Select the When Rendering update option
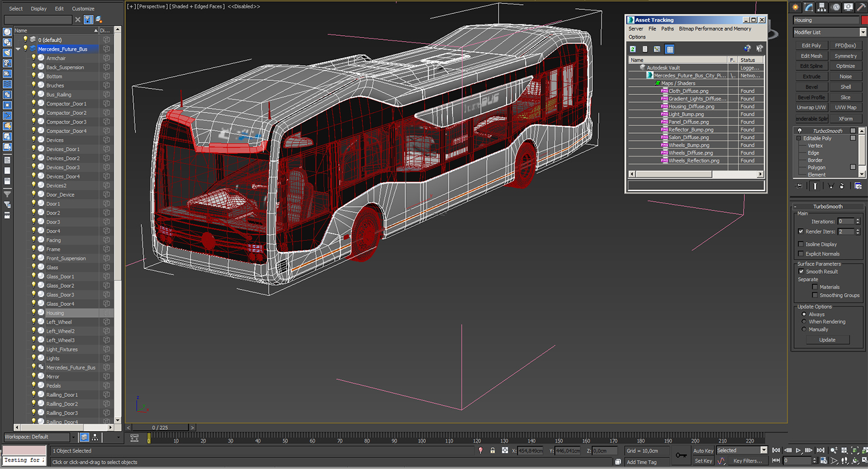Viewport: 868px width, 469px height. (x=804, y=322)
